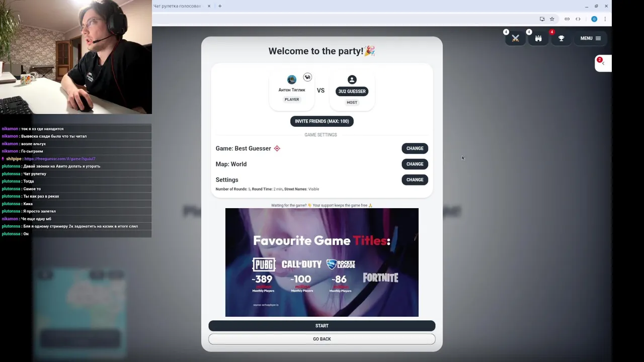
Task: Click the 'GAME SETTINGS' section label
Action: pos(320,135)
